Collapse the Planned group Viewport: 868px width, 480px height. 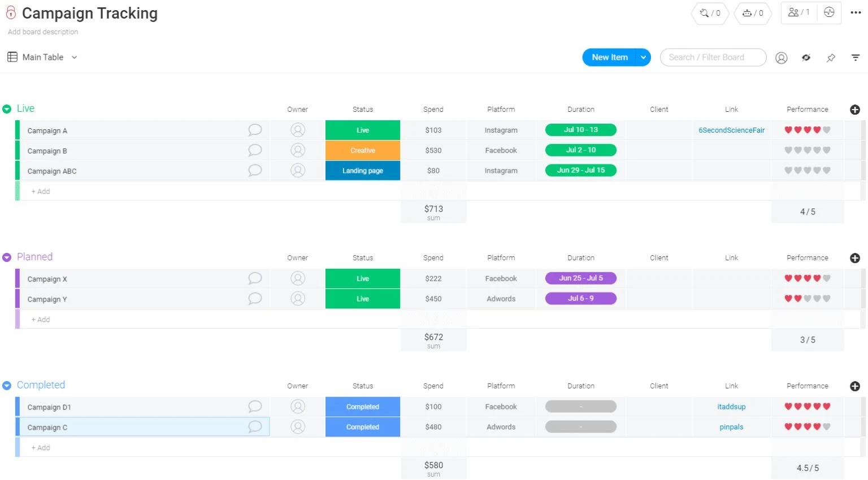7,258
